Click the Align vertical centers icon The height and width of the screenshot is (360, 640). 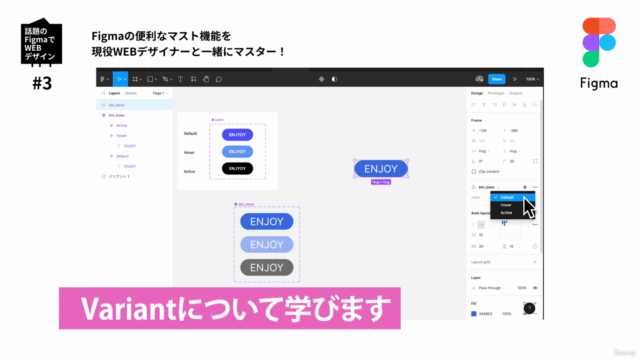pos(515,105)
